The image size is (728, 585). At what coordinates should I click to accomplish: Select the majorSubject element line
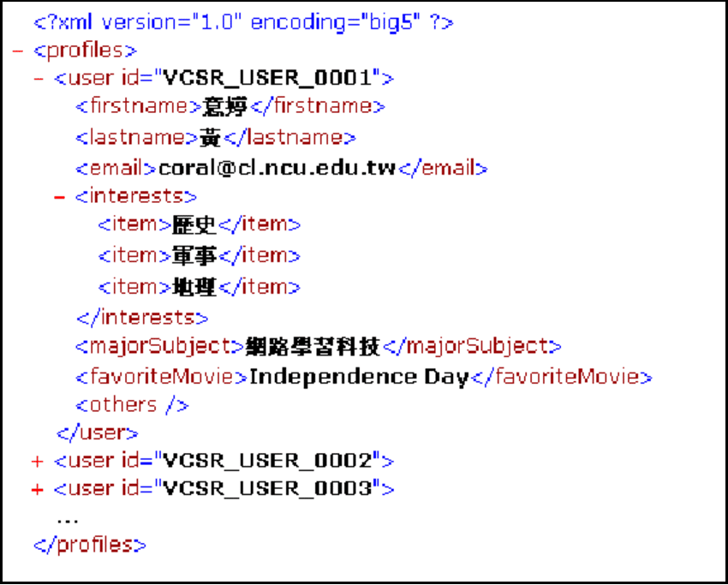[x=319, y=346]
